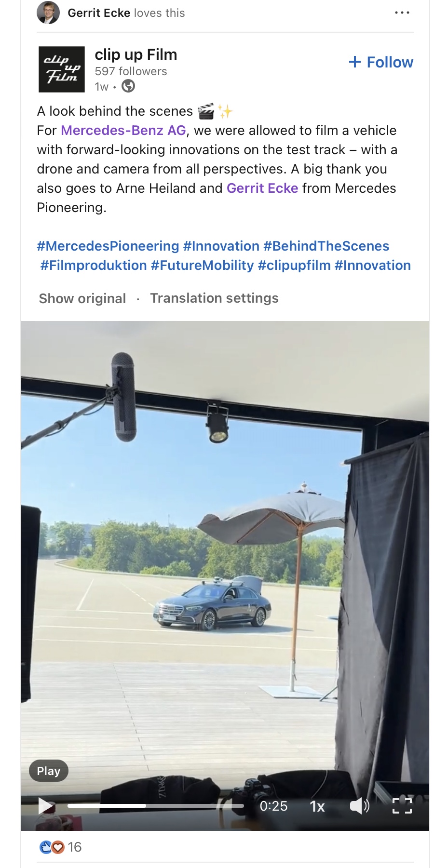Open the three-dot post options menu
The height and width of the screenshot is (868, 448).
click(402, 13)
